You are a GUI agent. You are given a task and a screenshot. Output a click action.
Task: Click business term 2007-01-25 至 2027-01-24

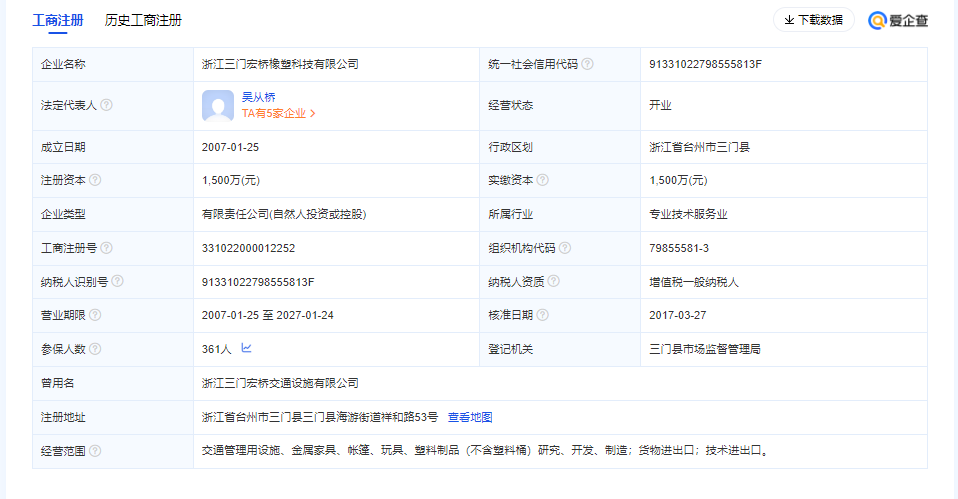click(x=268, y=315)
